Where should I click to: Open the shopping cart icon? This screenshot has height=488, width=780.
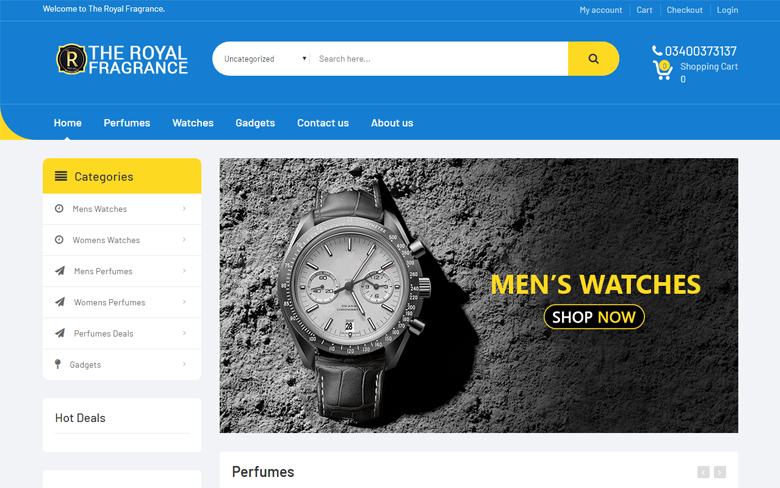pyautogui.click(x=662, y=70)
